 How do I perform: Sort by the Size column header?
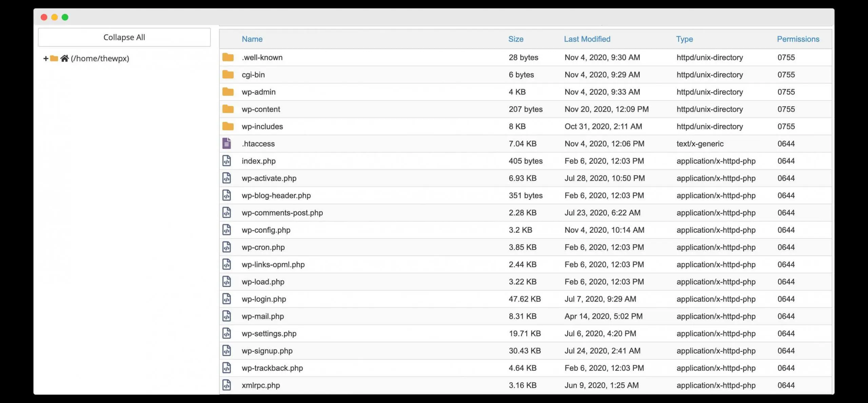(516, 39)
